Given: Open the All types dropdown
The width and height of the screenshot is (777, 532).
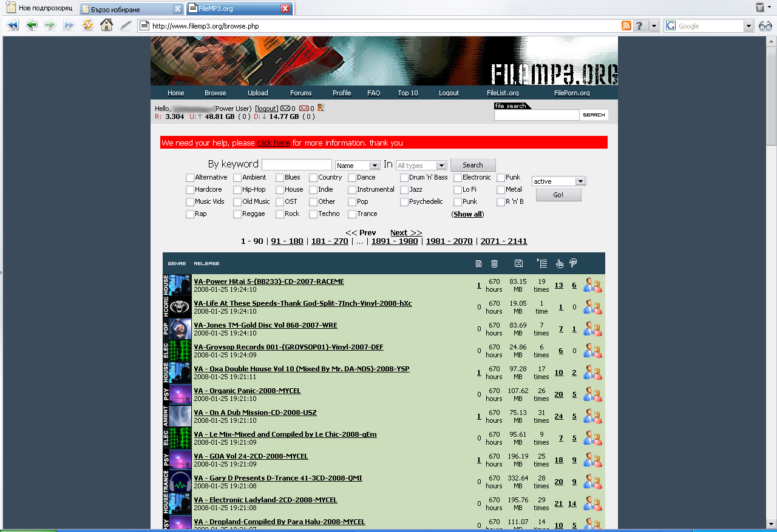Looking at the screenshot, I should coord(421,166).
